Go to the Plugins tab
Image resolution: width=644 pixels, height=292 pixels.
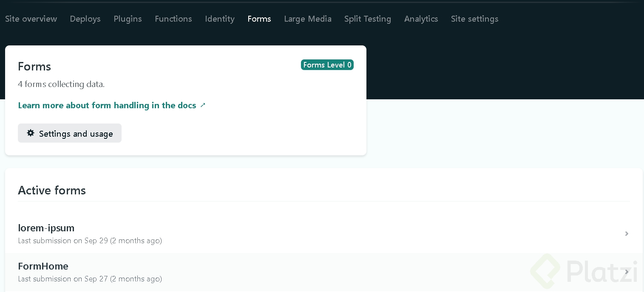coord(128,19)
